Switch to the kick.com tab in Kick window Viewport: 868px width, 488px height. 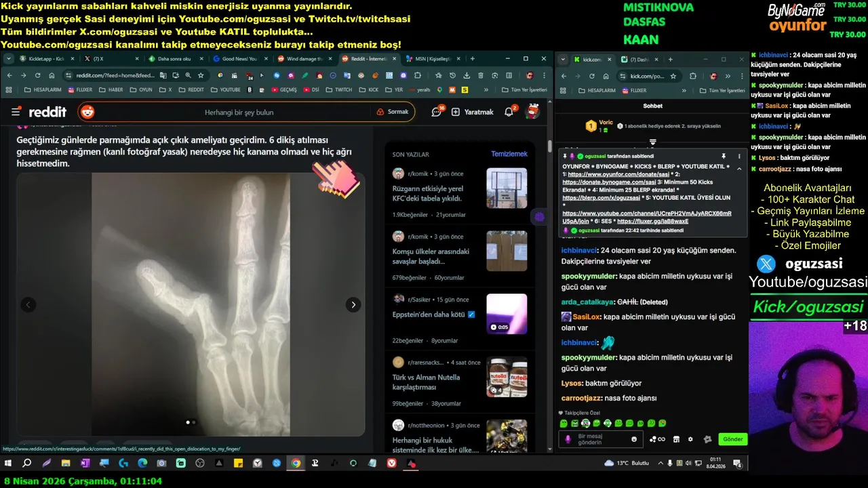591,59
